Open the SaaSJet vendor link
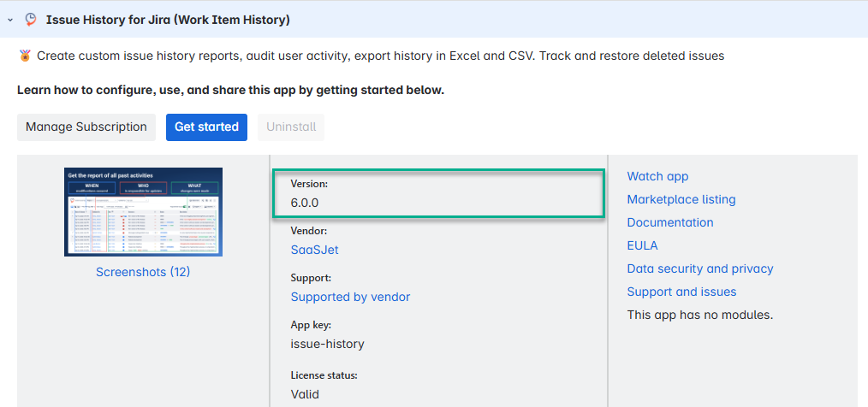The width and height of the screenshot is (868, 407). (x=314, y=249)
